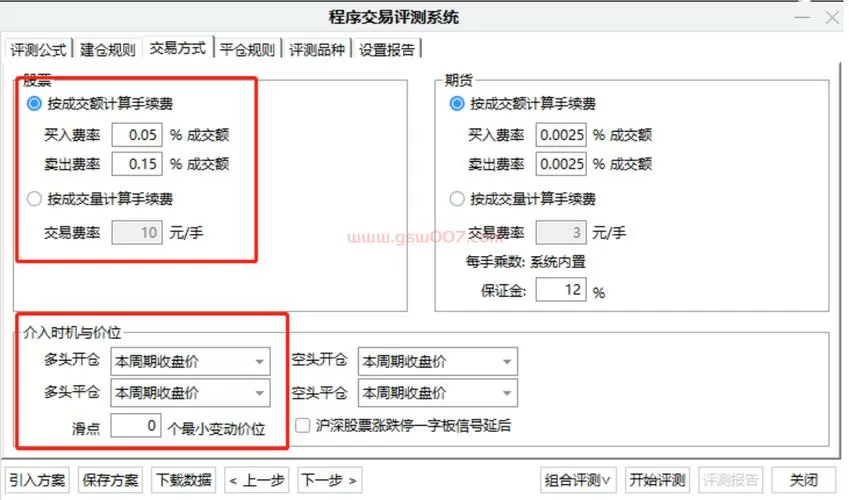Switch to the 设置报告 tab

[387, 50]
